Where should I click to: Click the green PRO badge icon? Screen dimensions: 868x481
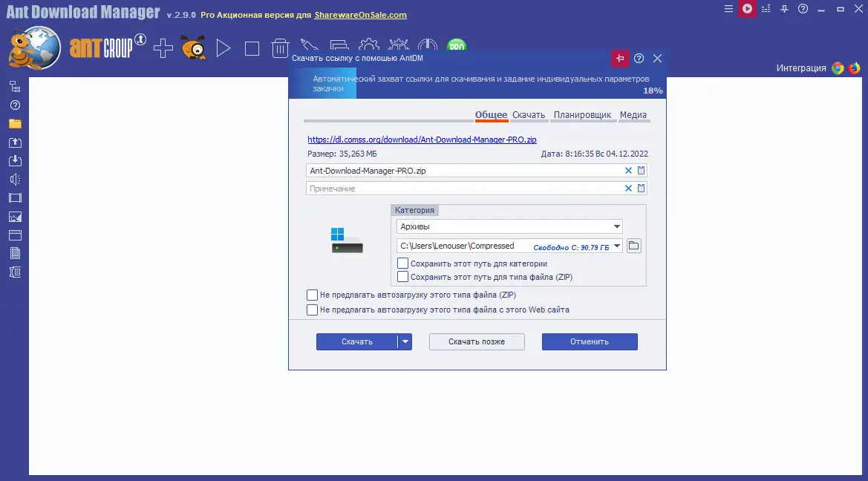click(x=457, y=46)
